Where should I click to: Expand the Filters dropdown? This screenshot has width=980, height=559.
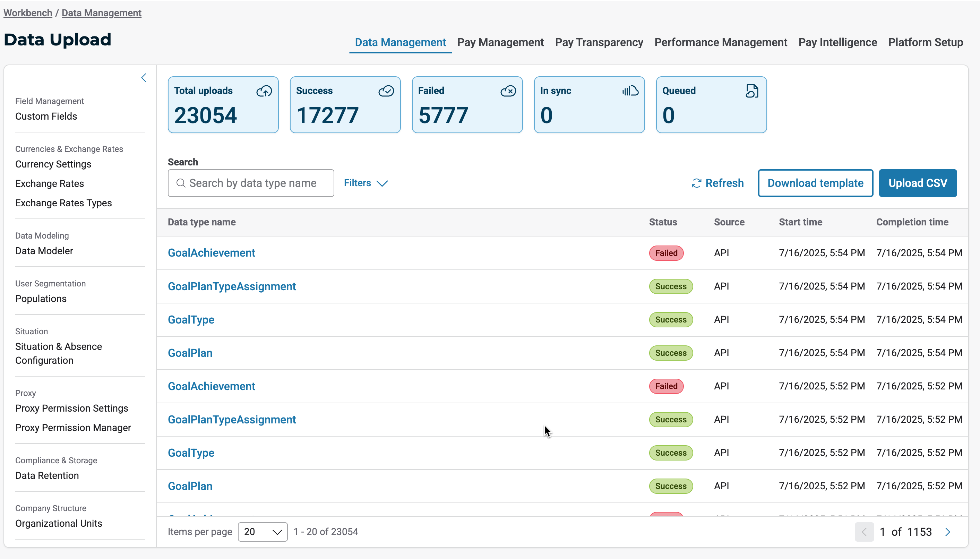point(366,183)
